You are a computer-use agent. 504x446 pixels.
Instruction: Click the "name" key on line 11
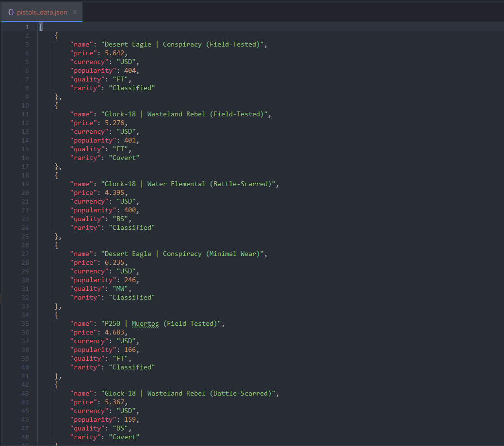81,114
